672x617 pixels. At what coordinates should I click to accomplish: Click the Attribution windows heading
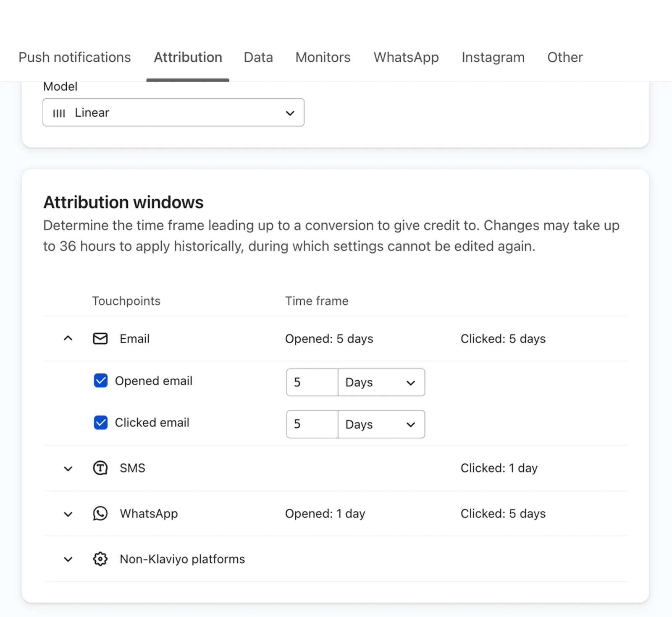pos(123,202)
